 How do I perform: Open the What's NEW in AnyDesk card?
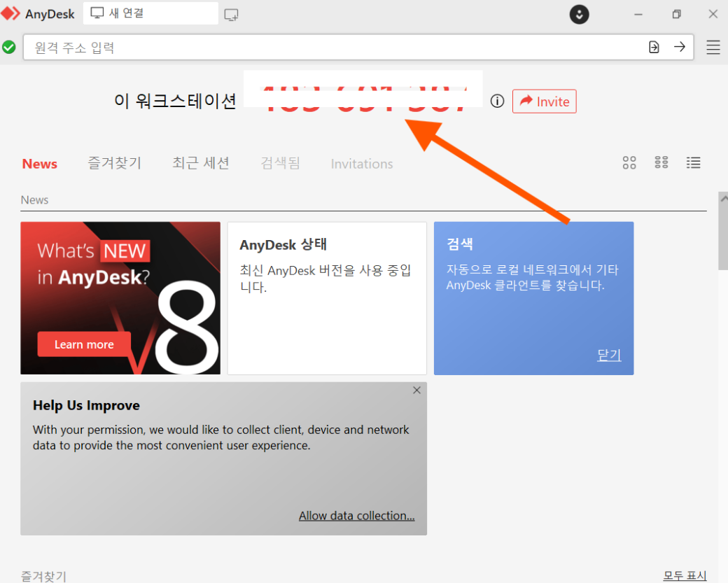pos(120,298)
